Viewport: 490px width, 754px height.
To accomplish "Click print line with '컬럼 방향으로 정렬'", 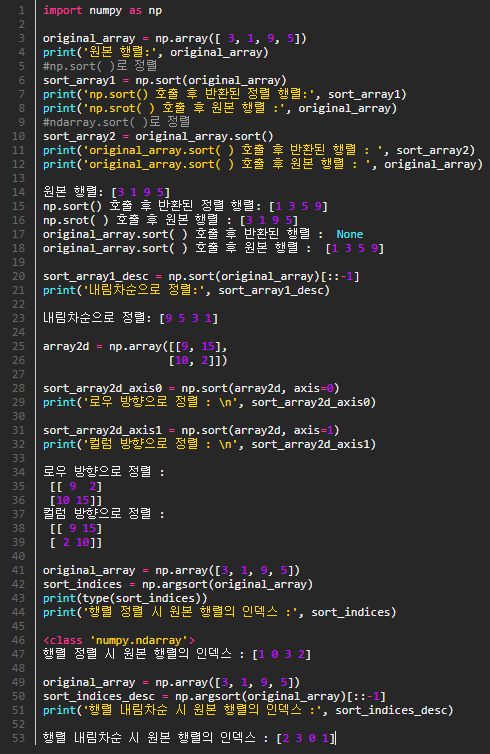I will click(x=209, y=444).
